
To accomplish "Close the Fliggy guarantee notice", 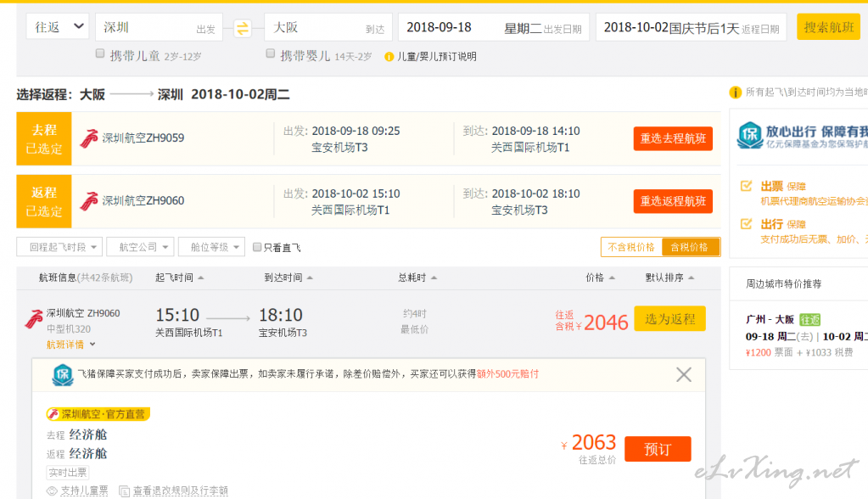I will click(684, 375).
